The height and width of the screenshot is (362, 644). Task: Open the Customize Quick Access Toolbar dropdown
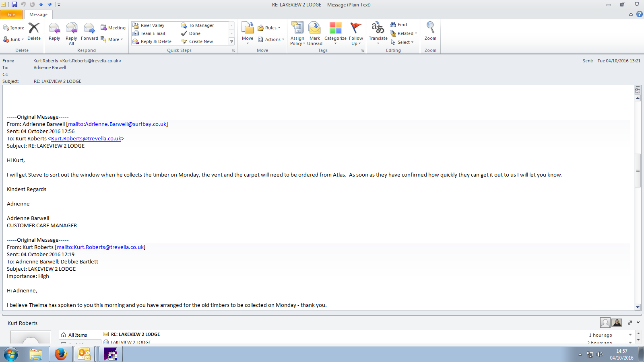59,4
